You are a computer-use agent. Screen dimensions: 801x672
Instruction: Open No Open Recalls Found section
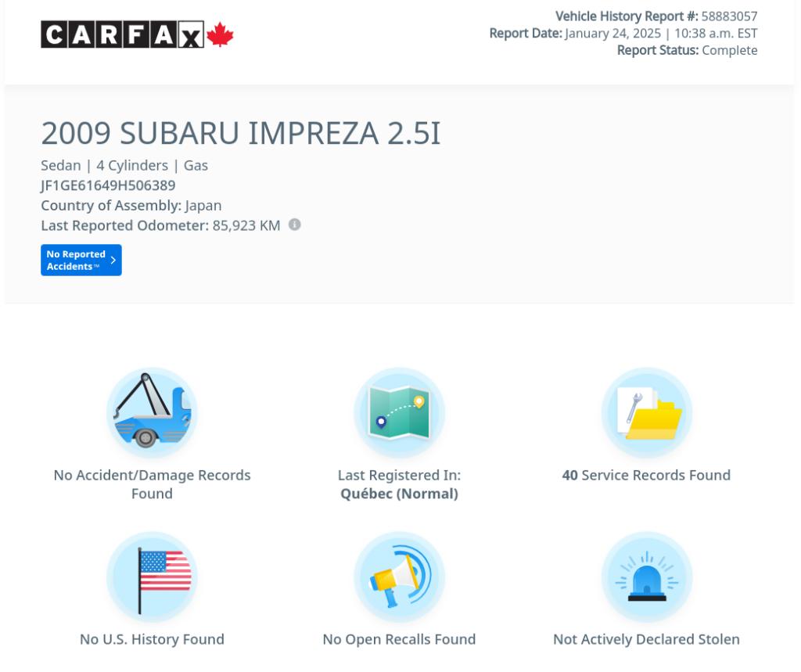tap(400, 639)
